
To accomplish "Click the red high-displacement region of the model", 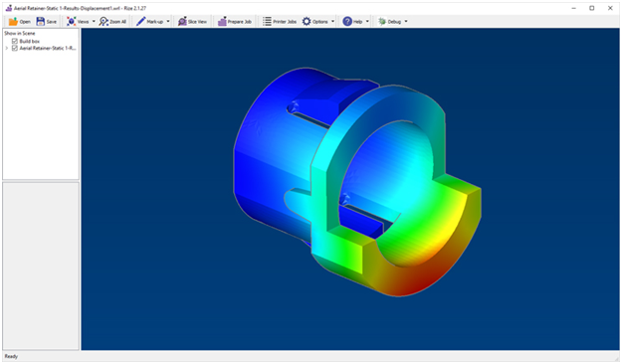I will tap(413, 283).
